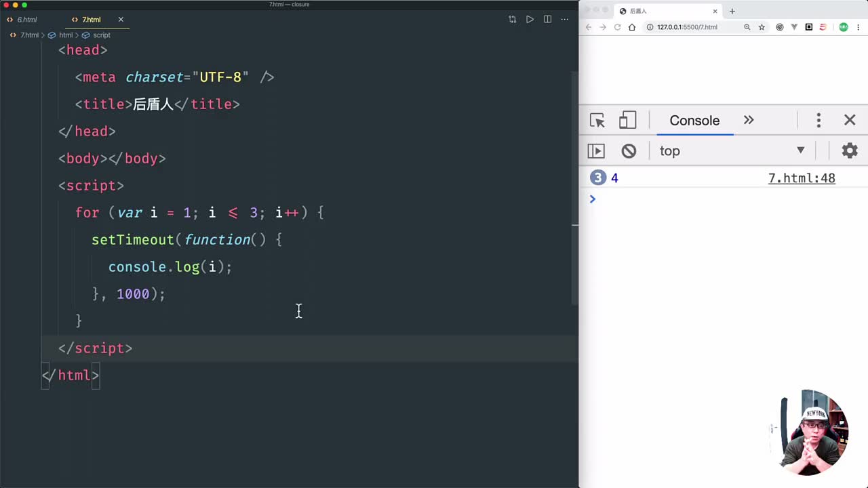Click the meta charset line
Screen dimensions: 868x488
click(x=174, y=77)
